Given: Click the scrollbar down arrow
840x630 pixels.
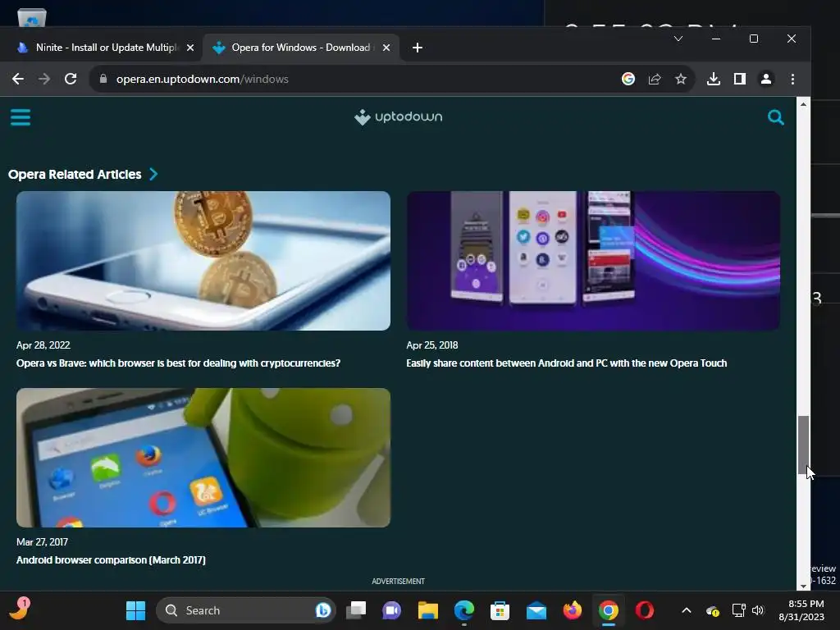Looking at the screenshot, I should (x=803, y=586).
